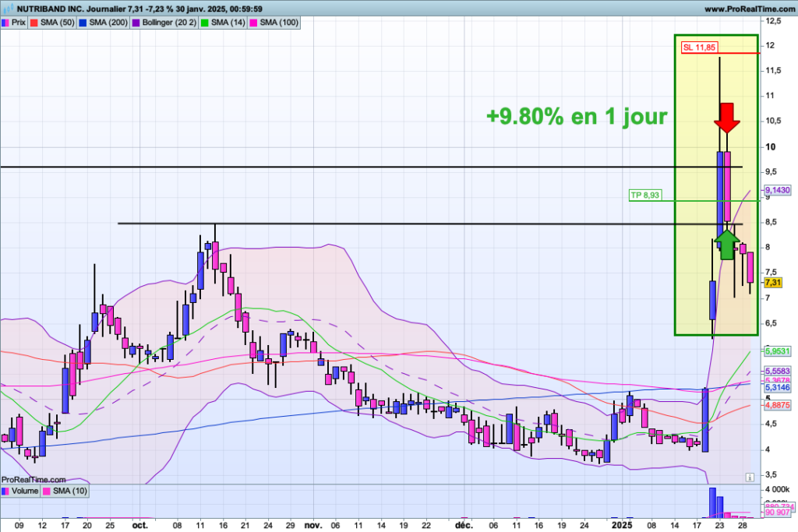Screen dimensions: 798x532
Task: Click the déc. label on the date axis
Action: pos(464,526)
